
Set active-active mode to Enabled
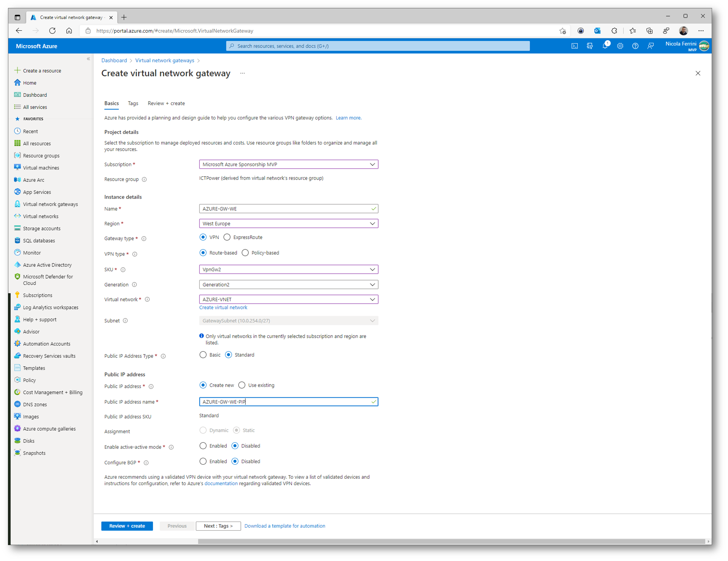(203, 446)
